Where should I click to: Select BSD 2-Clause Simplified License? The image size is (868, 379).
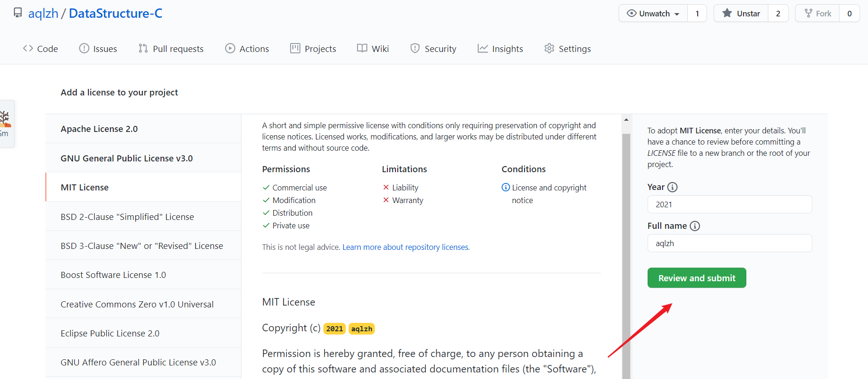tap(143, 217)
